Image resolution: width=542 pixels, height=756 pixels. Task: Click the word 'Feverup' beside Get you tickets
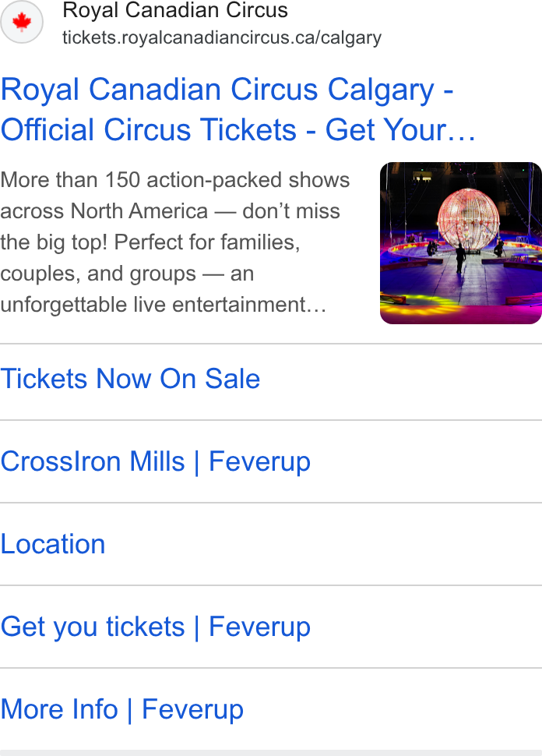[259, 627]
